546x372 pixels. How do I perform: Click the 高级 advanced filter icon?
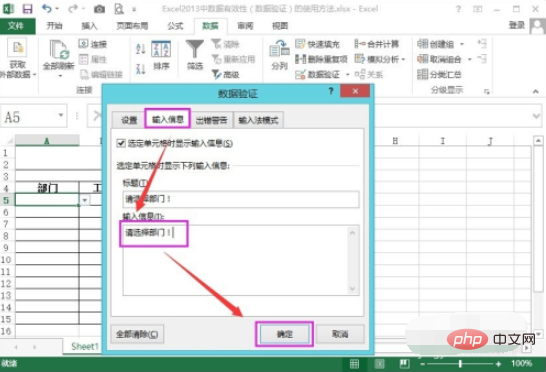tap(216, 74)
